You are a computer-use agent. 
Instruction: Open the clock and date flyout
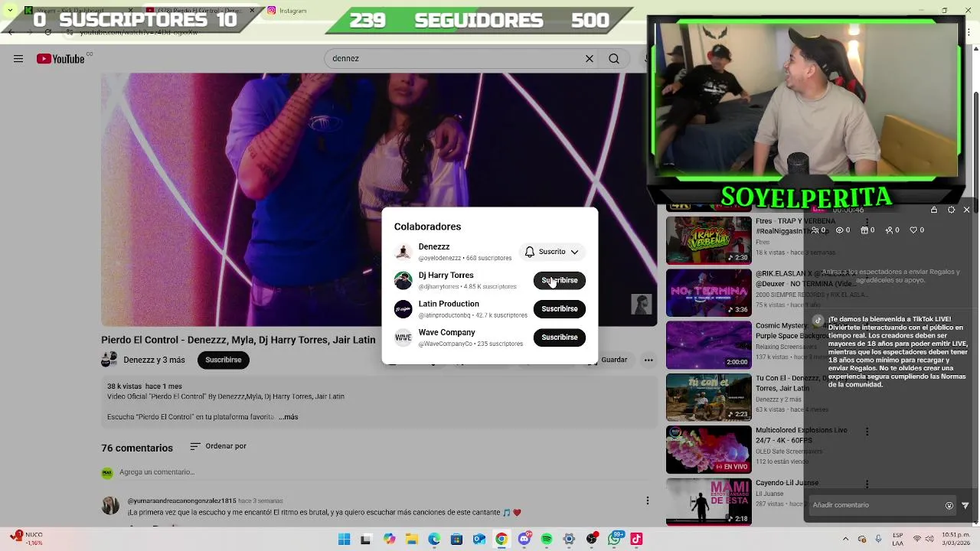955,540
